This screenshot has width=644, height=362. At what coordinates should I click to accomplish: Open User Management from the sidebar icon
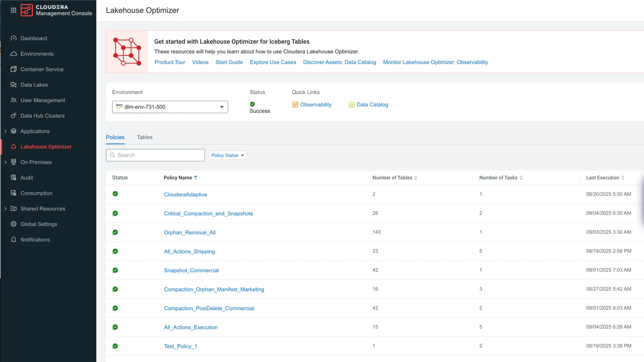click(14, 100)
